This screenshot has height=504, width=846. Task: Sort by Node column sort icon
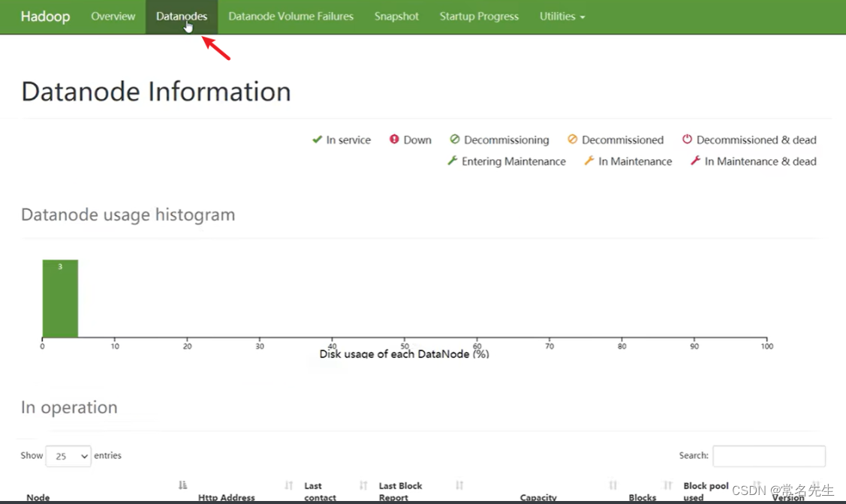click(x=183, y=485)
